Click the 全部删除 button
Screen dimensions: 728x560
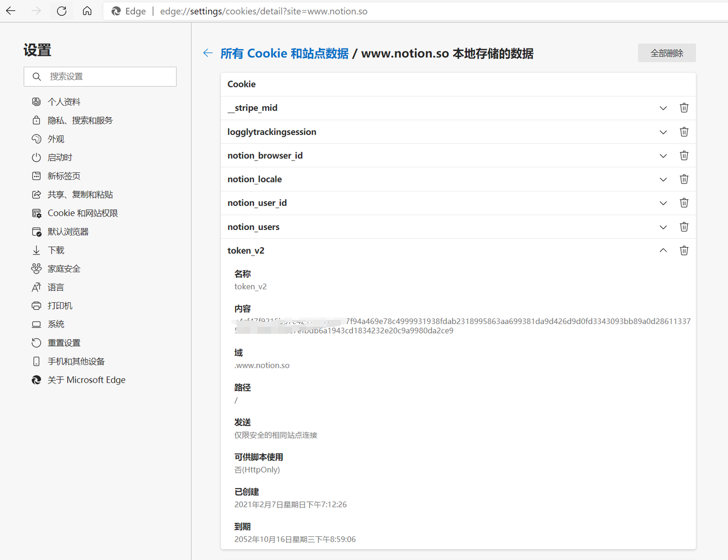pyautogui.click(x=666, y=53)
